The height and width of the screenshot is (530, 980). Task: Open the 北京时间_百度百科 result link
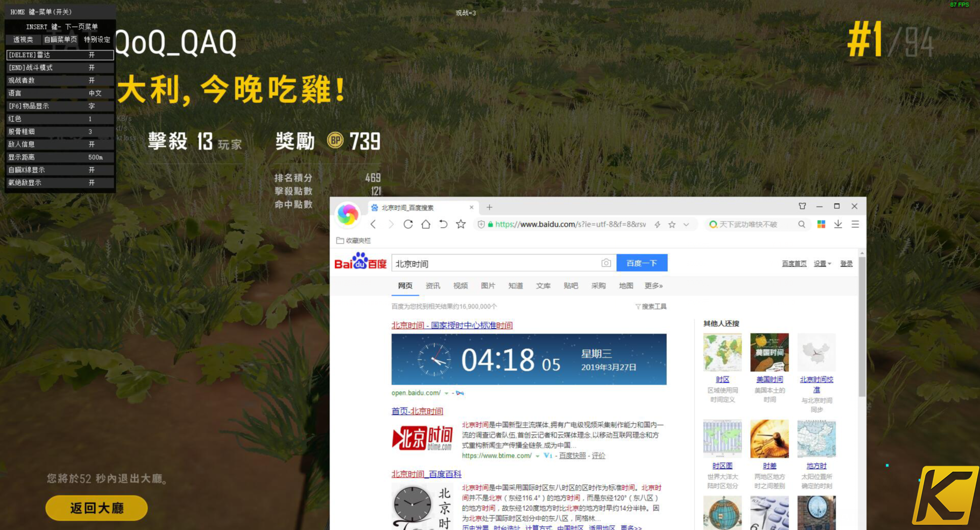click(426, 474)
